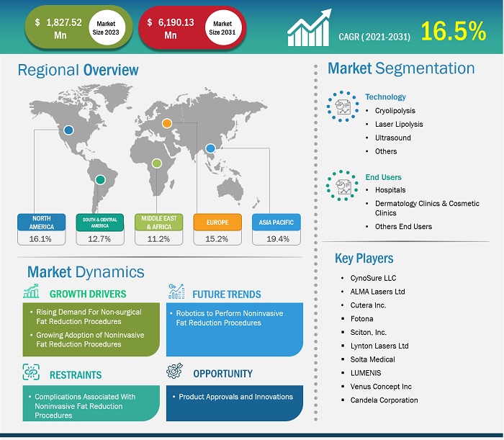Click Rising Demand For Non-surgical Fat Reduction text

click(89, 317)
